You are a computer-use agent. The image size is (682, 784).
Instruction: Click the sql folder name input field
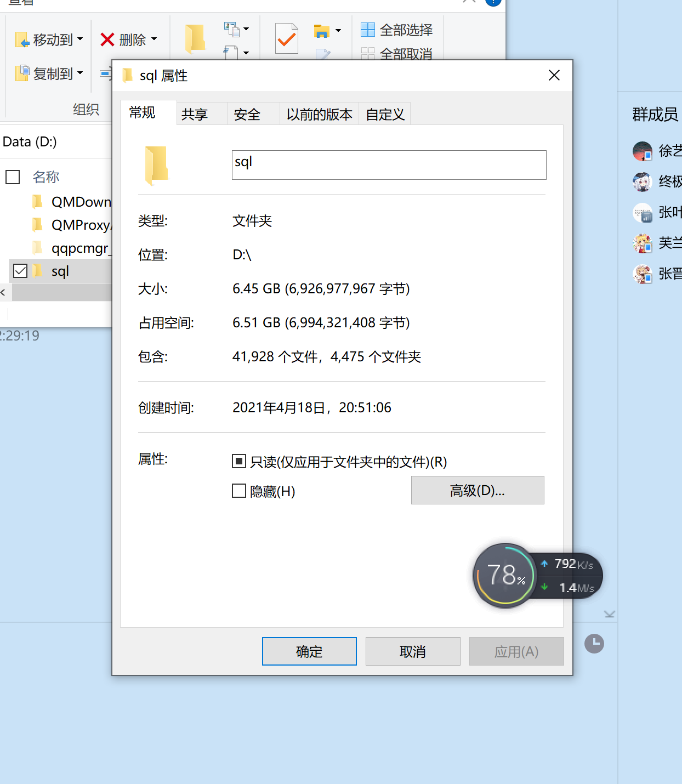click(x=389, y=164)
